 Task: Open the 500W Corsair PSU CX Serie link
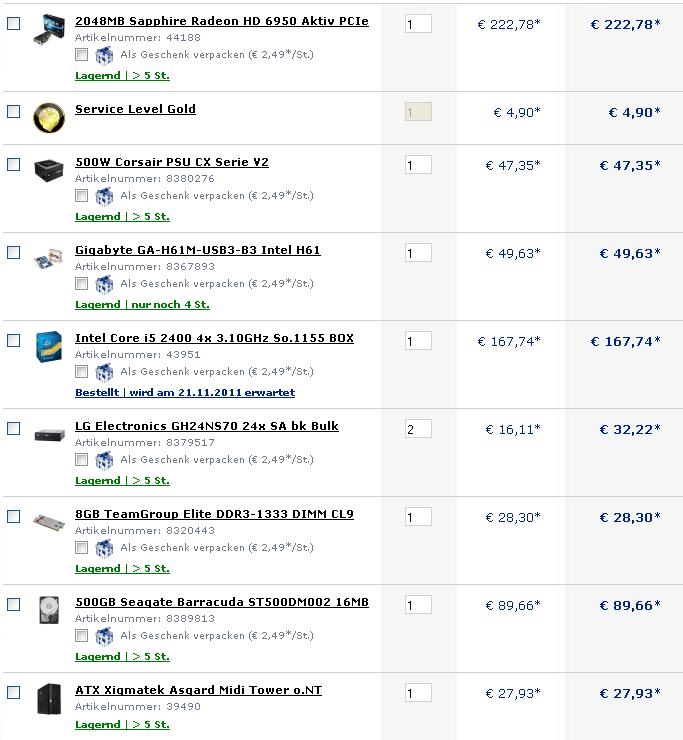point(172,162)
